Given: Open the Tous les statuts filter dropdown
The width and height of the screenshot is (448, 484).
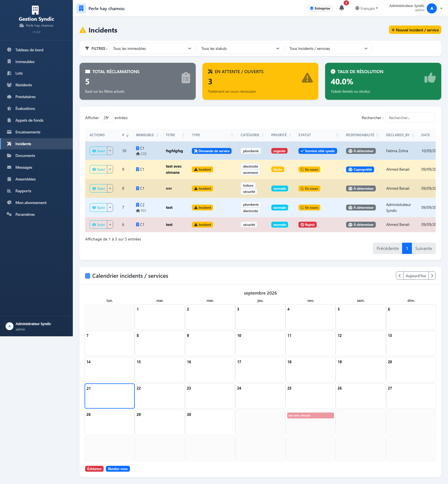Looking at the screenshot, I should [241, 48].
